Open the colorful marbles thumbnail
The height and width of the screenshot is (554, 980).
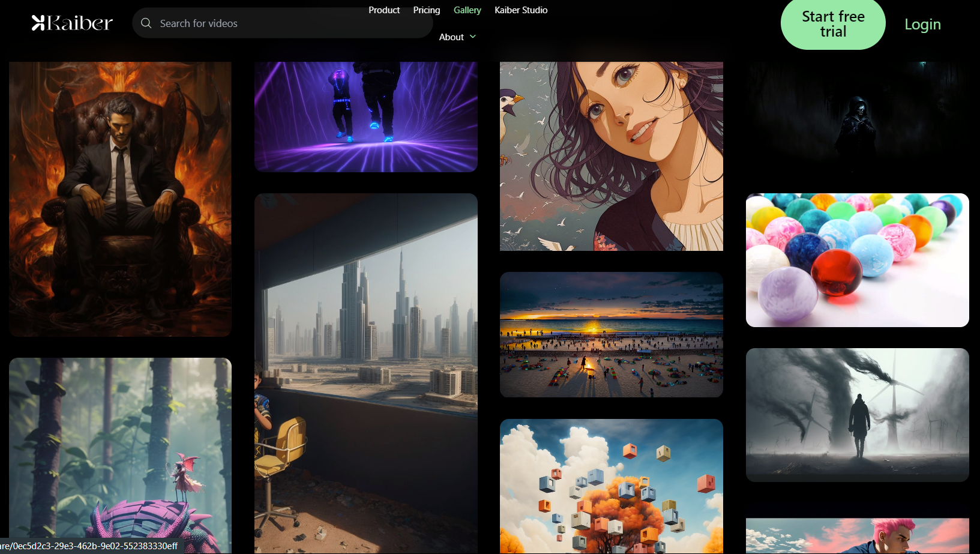pos(857,260)
